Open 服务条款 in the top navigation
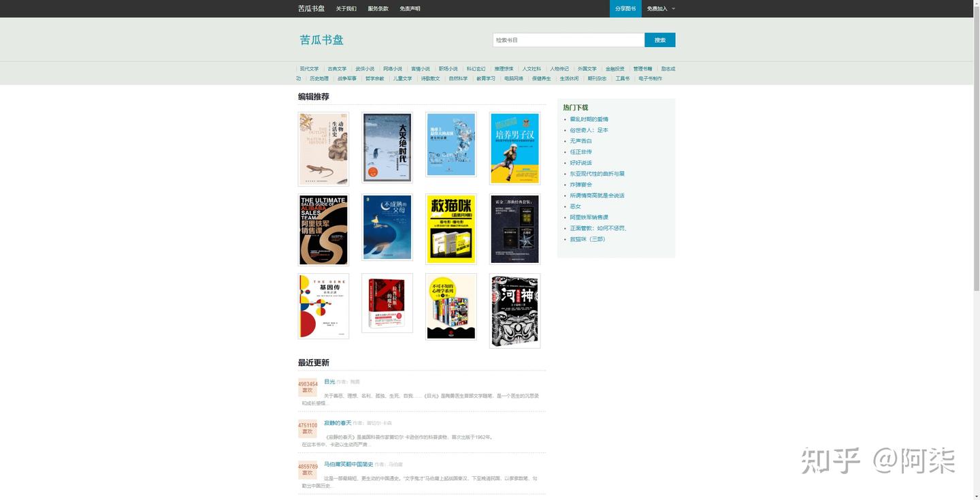The width and height of the screenshot is (980, 500). [x=378, y=9]
